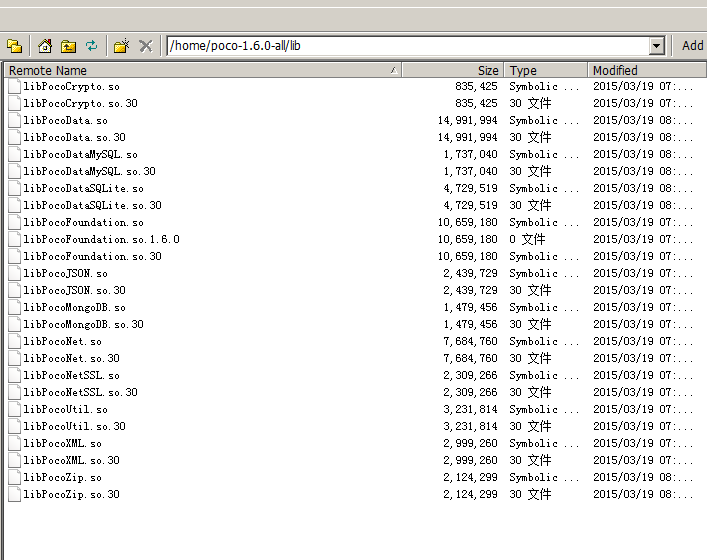Sort by Modified column header

pyautogui.click(x=647, y=70)
